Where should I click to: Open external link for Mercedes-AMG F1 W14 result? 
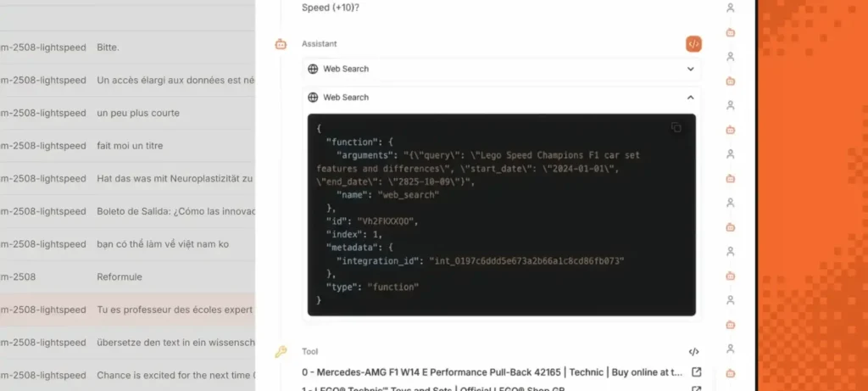(x=696, y=372)
